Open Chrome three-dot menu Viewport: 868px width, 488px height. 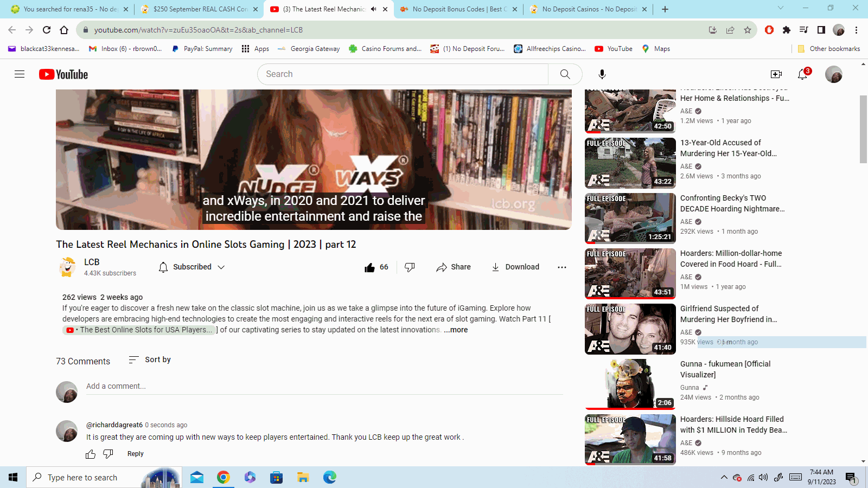(x=856, y=30)
